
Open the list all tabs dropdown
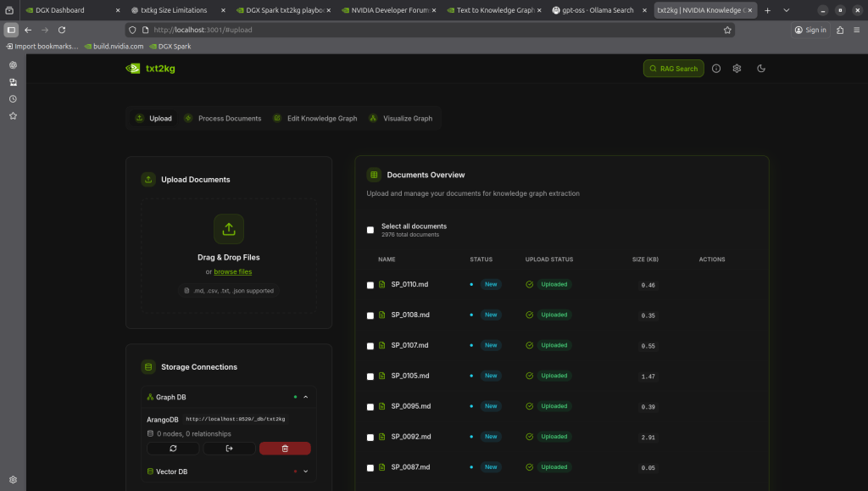(787, 10)
